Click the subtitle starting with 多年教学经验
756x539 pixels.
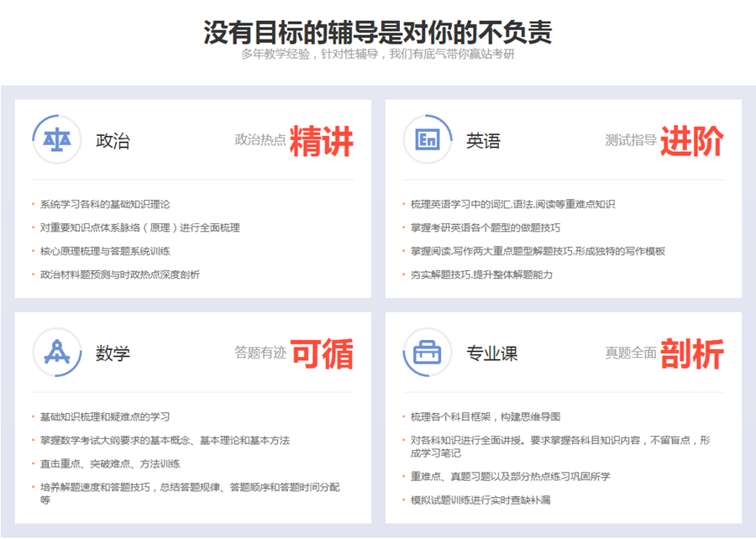pos(377,55)
